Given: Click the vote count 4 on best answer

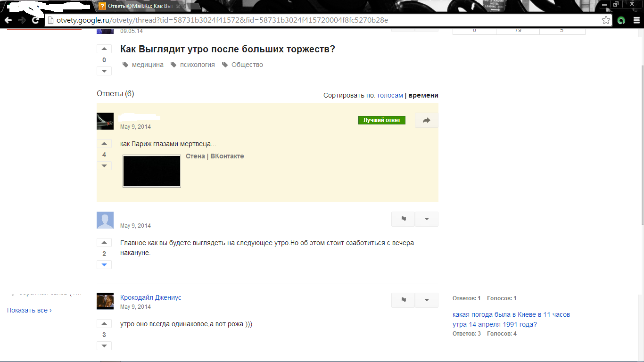Looking at the screenshot, I should coord(104,155).
